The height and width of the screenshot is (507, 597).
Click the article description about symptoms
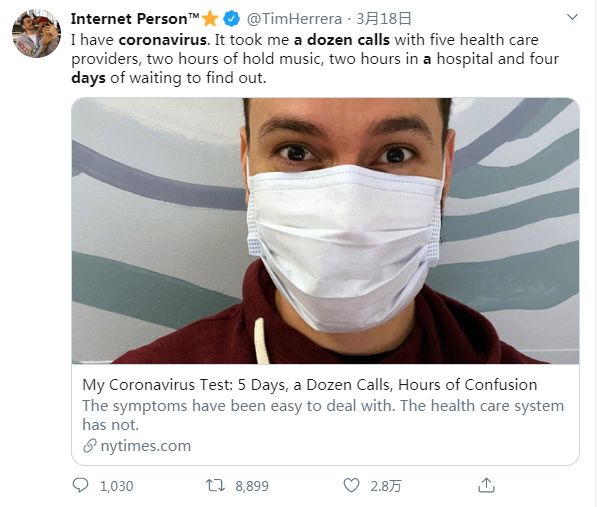323,415
